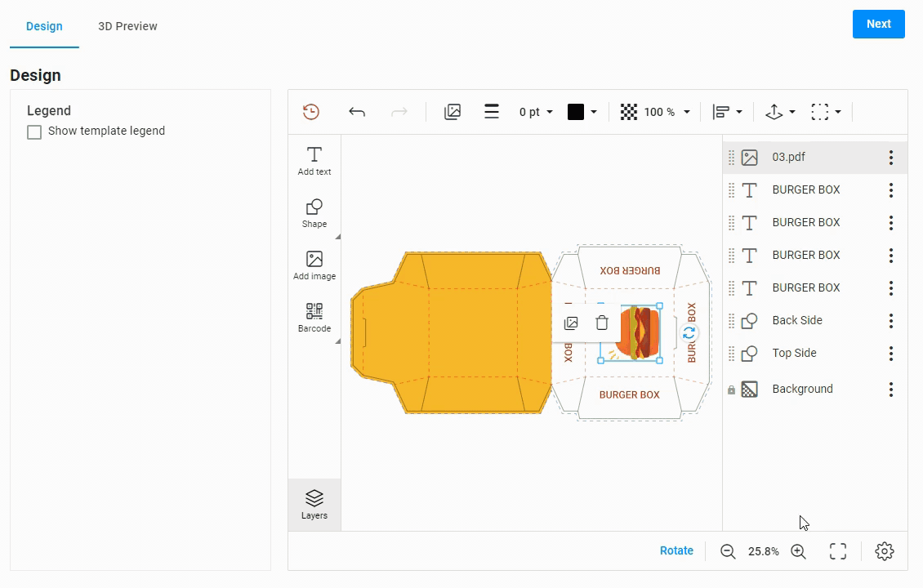Select the Add text tool
The width and height of the screenshot is (923, 588).
click(314, 161)
